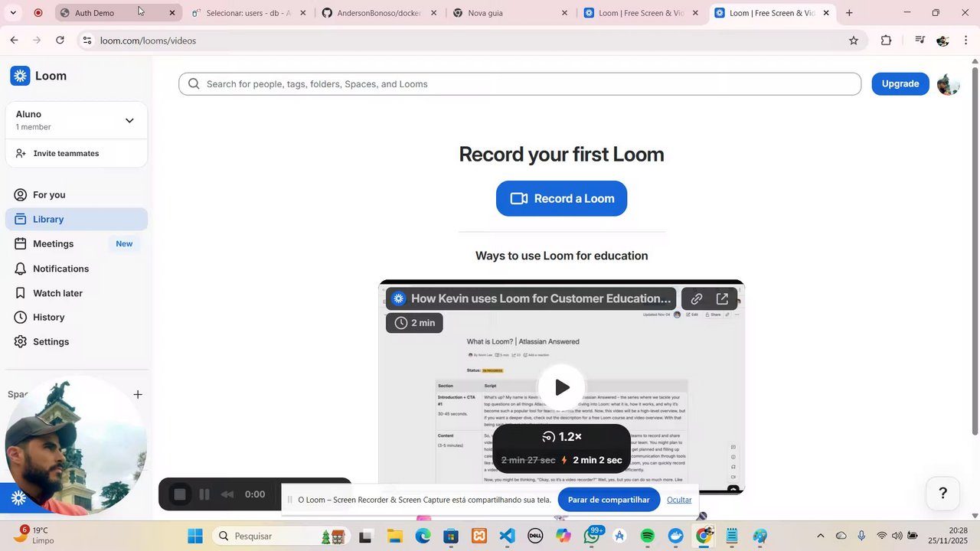Click the Ocultar link
Image resolution: width=980 pixels, height=551 pixels.
pos(679,500)
